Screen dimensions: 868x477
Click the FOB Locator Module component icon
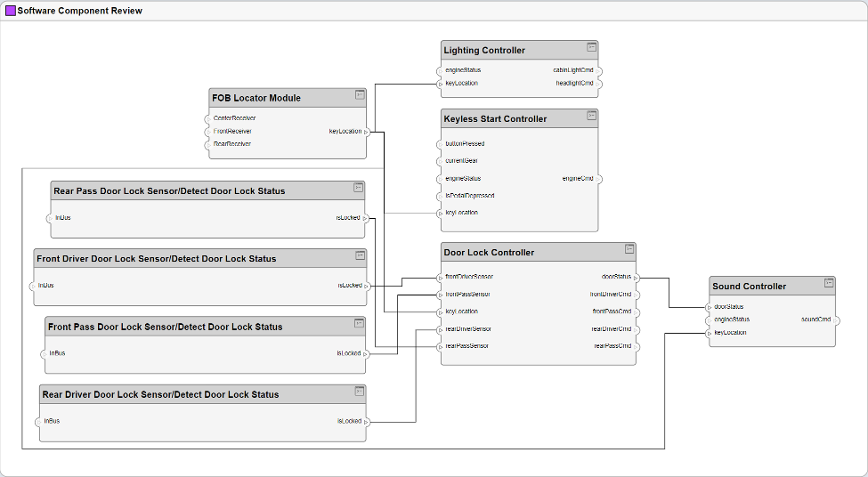coord(360,94)
